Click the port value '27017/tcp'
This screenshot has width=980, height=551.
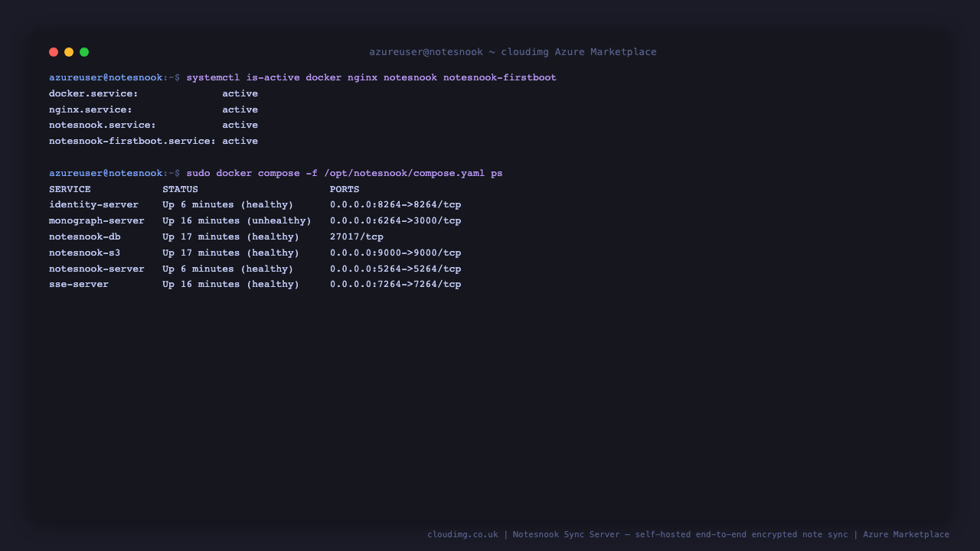pyautogui.click(x=357, y=237)
